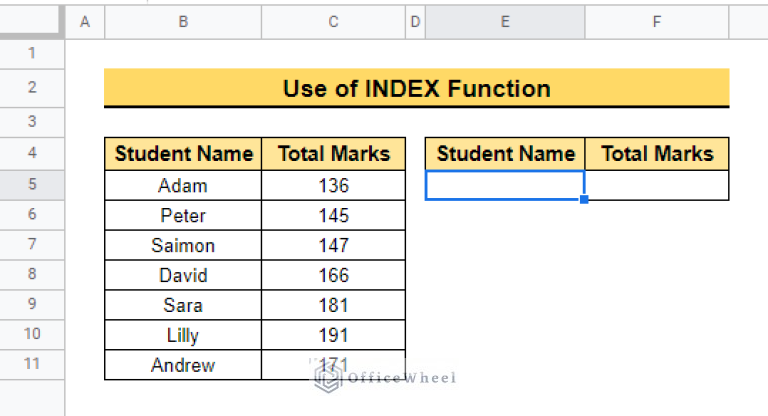The height and width of the screenshot is (416, 768).
Task: Select row 3 header
Action: 32,122
